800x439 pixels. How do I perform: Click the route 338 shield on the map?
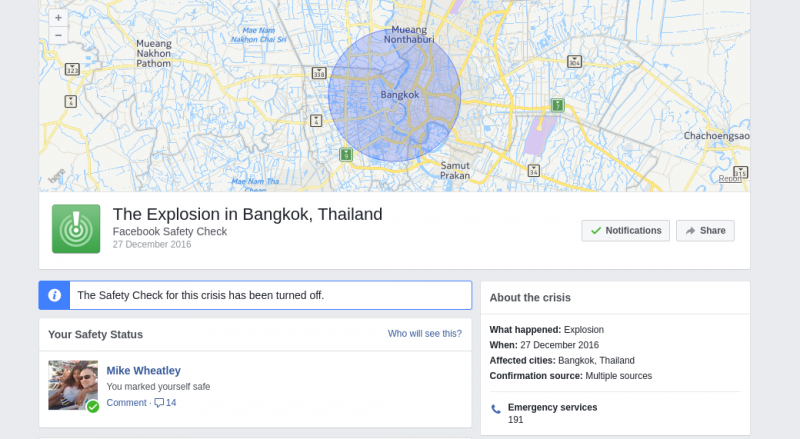[319, 73]
